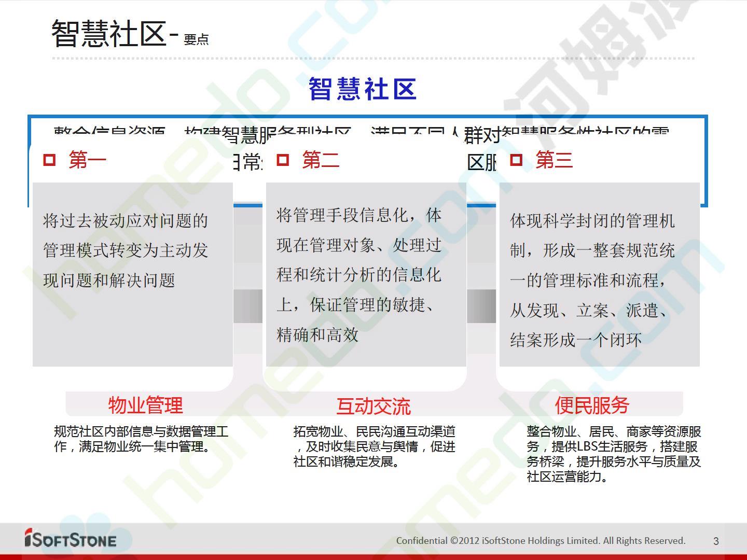The height and width of the screenshot is (560, 747).
Task: Click the red square bullet beside 第一
Action: click(49, 160)
